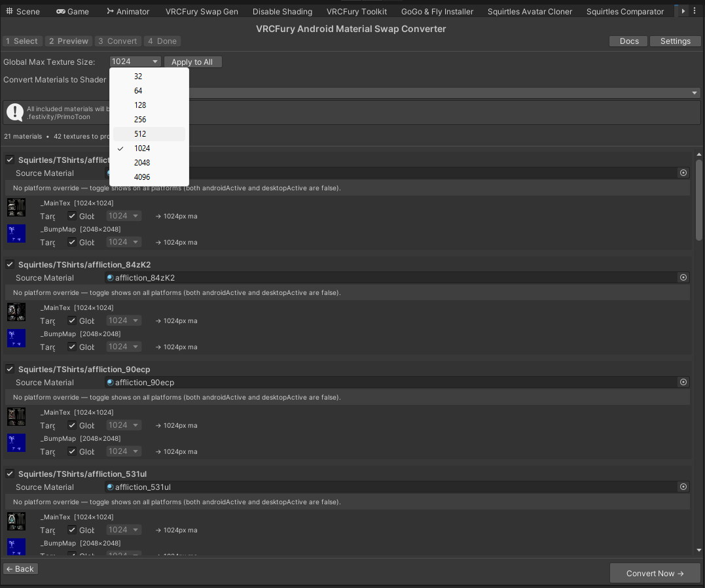Click the warning info icon
Viewport: 705px width, 588px height.
coord(15,112)
